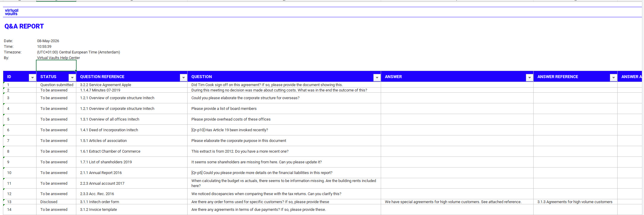Select '3.1.3 Agreements for high volume customers'
This screenshot has width=644, height=215.
click(x=575, y=202)
